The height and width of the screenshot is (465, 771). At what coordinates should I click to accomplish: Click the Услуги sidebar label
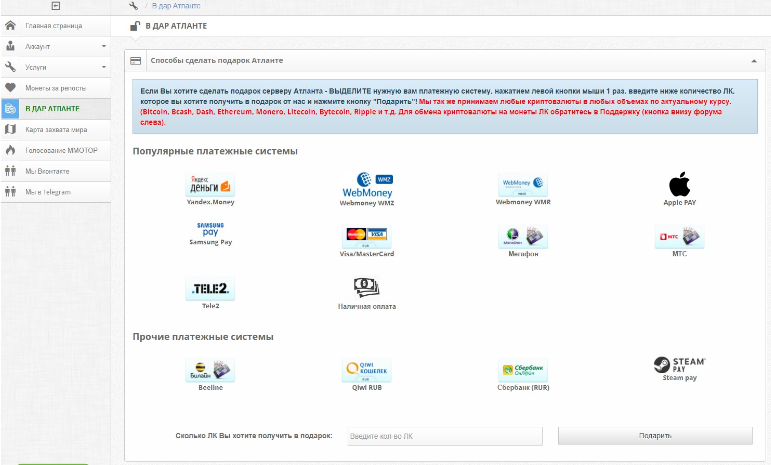[35, 67]
